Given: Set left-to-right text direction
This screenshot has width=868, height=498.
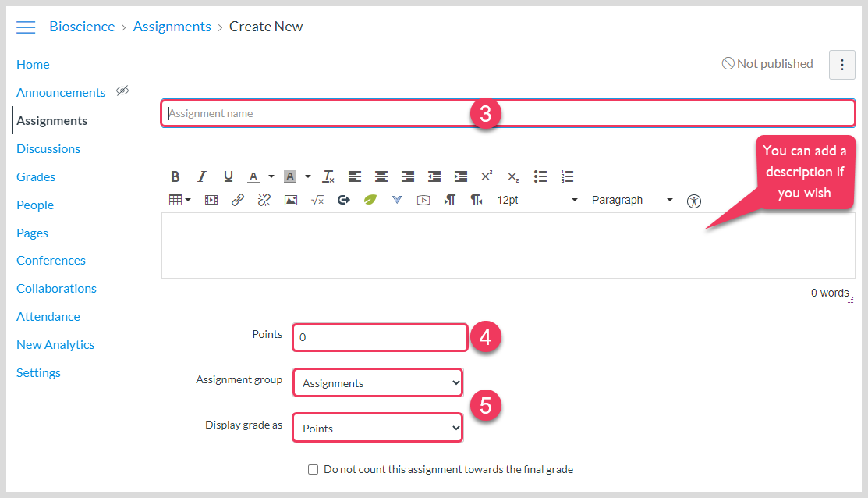Looking at the screenshot, I should 449,200.
